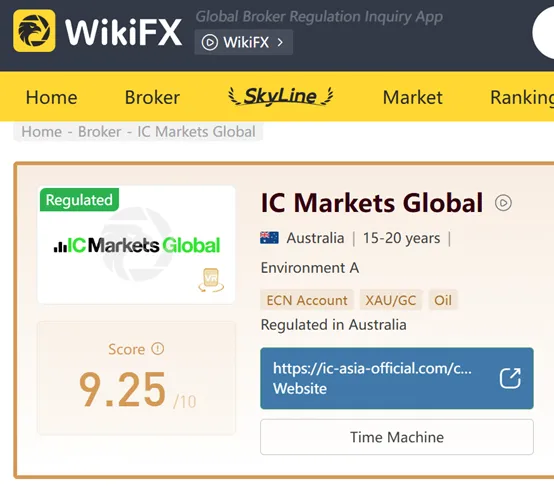
Task: Go to the Market navigation tab
Action: tap(413, 97)
